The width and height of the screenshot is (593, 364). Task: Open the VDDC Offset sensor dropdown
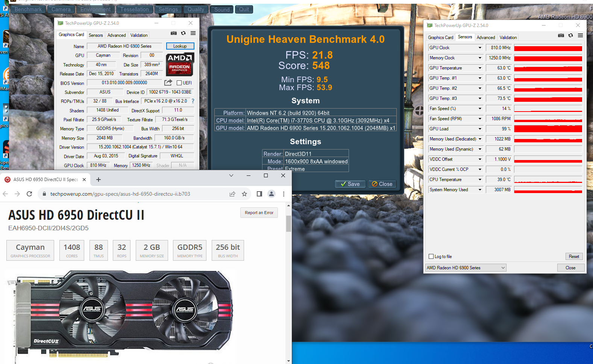click(480, 159)
